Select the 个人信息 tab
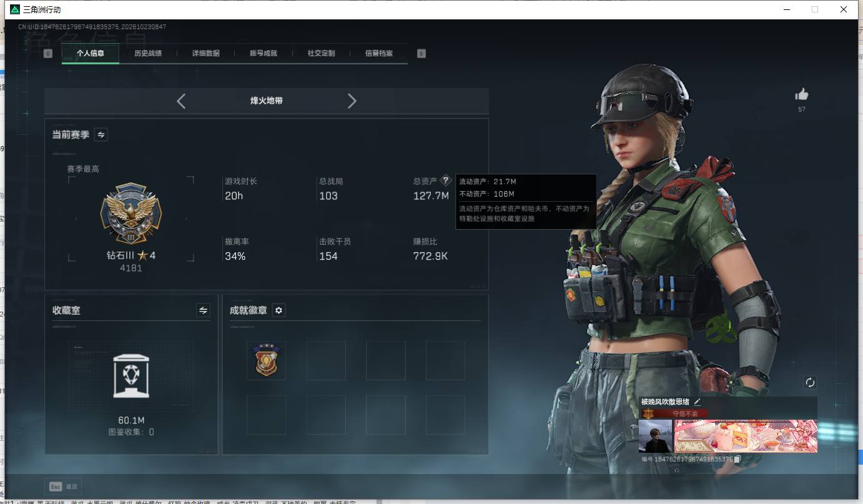This screenshot has height=504, width=863. (91, 54)
